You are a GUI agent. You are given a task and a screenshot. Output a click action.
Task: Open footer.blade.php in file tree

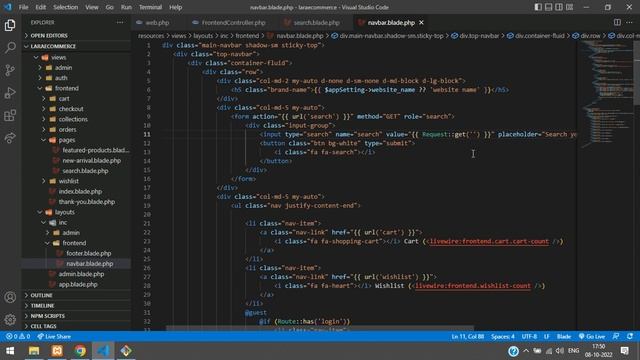click(x=88, y=253)
